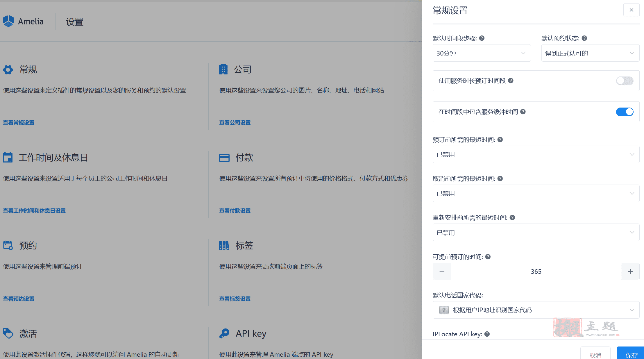Increase 可提前预订的时间 with plus button
The image size is (644, 359).
(630, 272)
